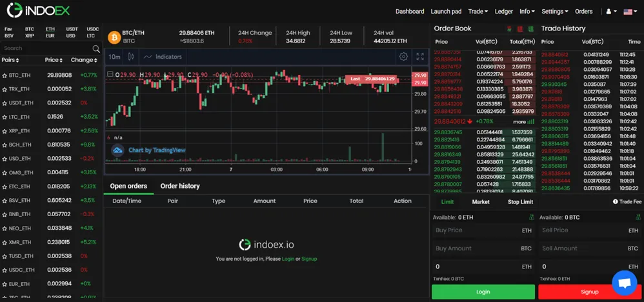The height and width of the screenshot is (302, 644).
Task: Focus the Sell Price field
Action: (590, 230)
